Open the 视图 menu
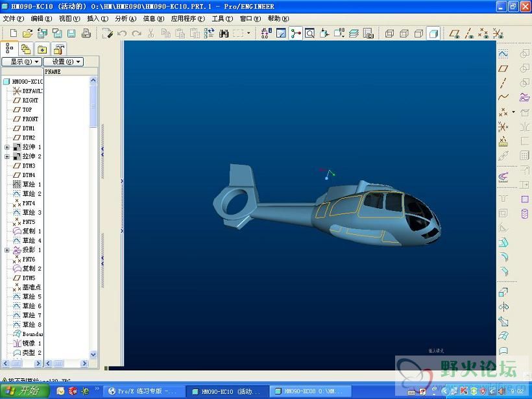Viewport: 532px width, 399px height. [69, 19]
